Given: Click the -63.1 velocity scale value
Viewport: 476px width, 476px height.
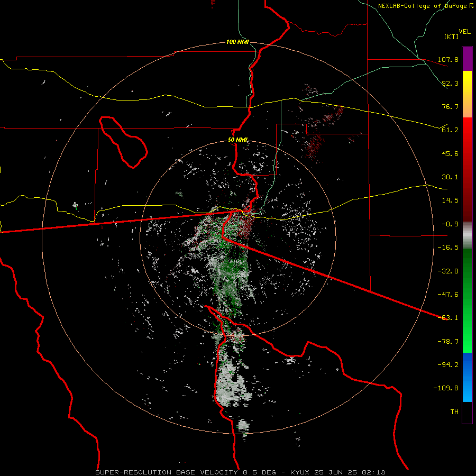Looking at the screenshot, I should 448,318.
